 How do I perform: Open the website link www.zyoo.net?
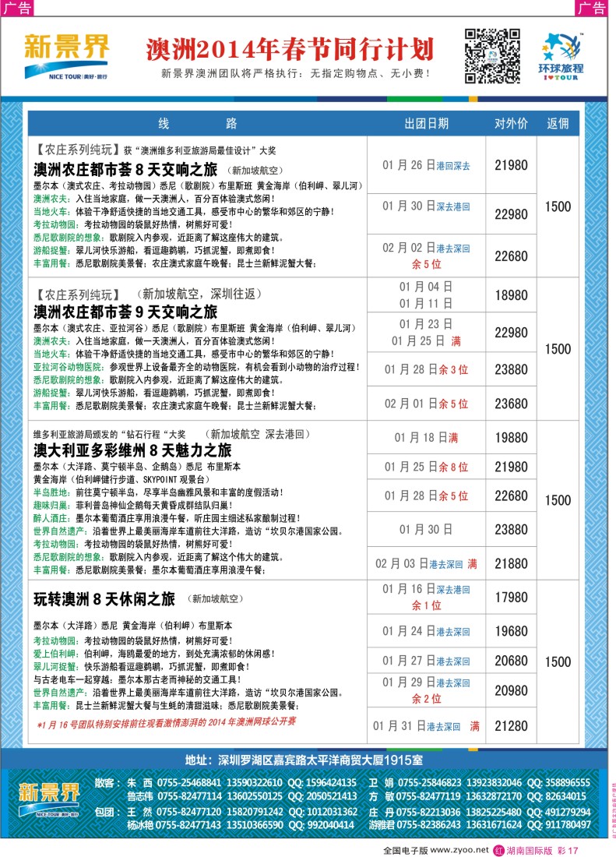point(459,850)
